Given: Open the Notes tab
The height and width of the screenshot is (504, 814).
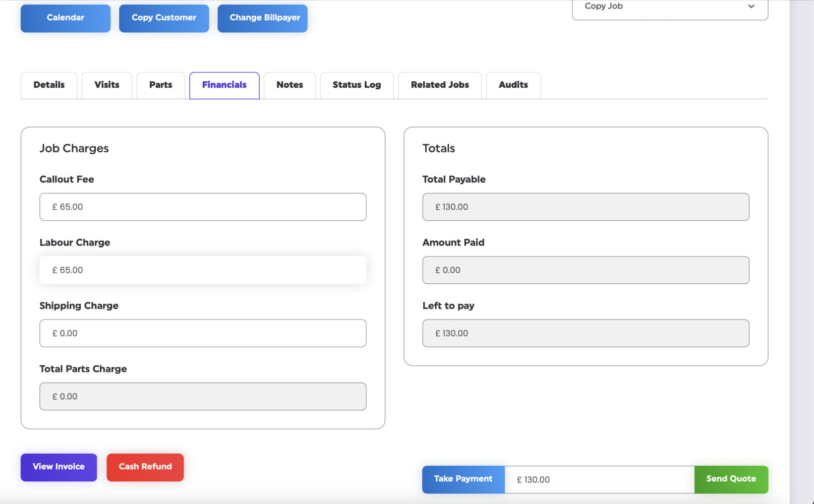Looking at the screenshot, I should click(289, 85).
